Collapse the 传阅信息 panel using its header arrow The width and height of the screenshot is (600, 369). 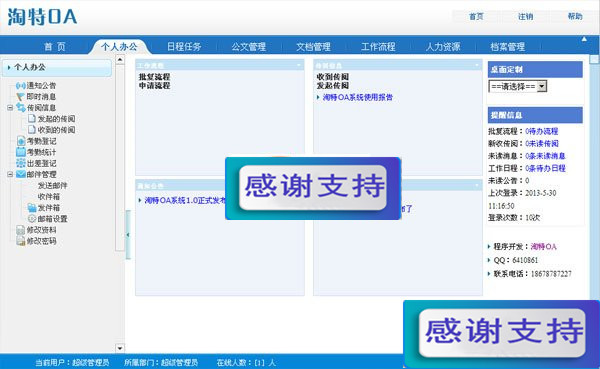[x=476, y=65]
